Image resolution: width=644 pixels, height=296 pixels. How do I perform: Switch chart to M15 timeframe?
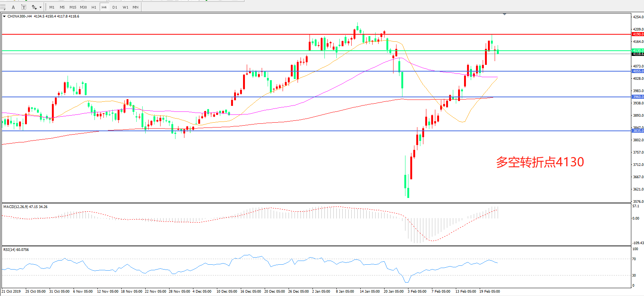[x=73, y=7]
